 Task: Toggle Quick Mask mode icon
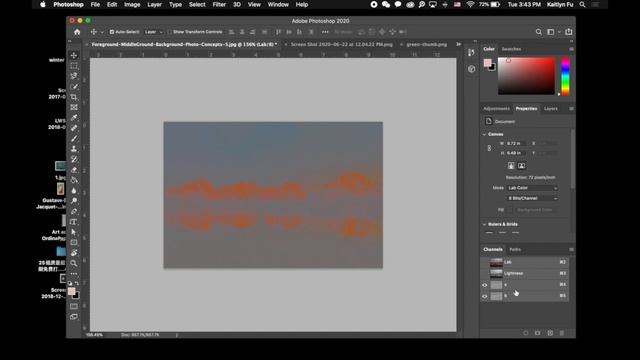[74, 306]
